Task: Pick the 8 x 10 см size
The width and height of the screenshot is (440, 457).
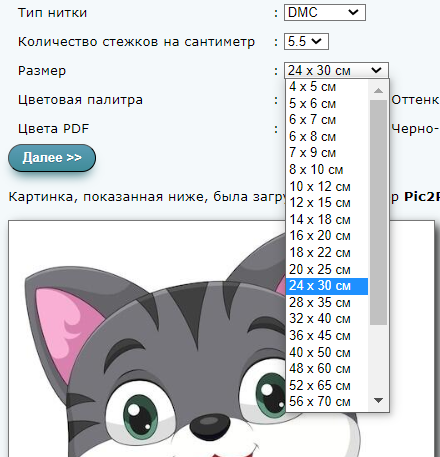Action: point(327,169)
